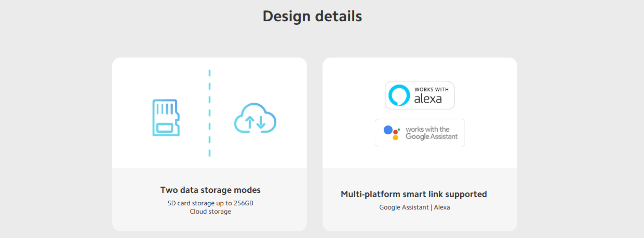Select the Works with Alexa badge
The image size is (644, 238).
tap(420, 95)
